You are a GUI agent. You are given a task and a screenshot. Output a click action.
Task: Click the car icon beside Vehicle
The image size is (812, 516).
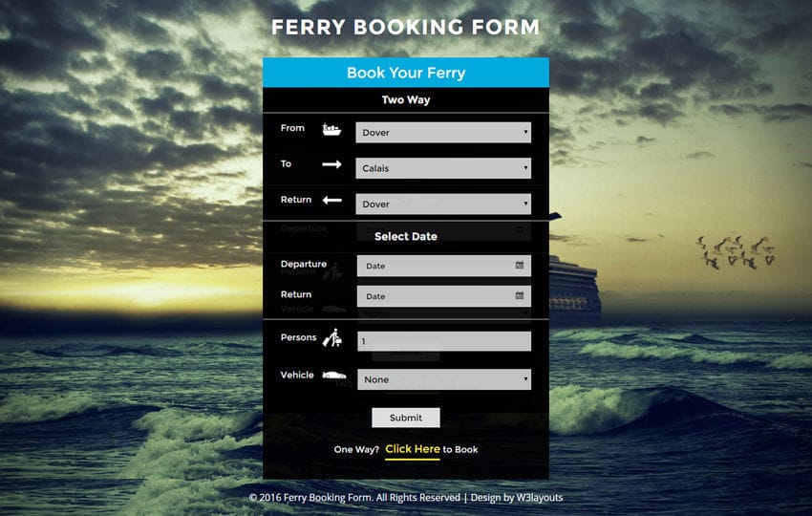click(x=334, y=375)
